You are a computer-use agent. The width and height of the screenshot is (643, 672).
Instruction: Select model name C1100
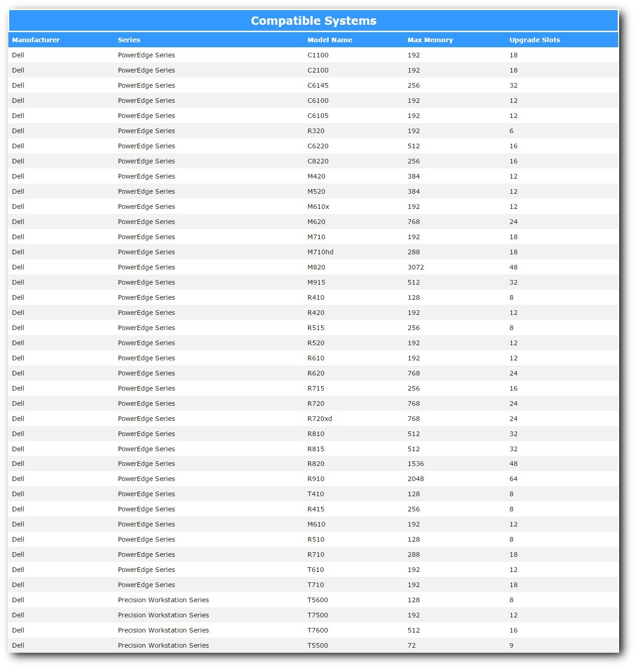click(x=318, y=55)
